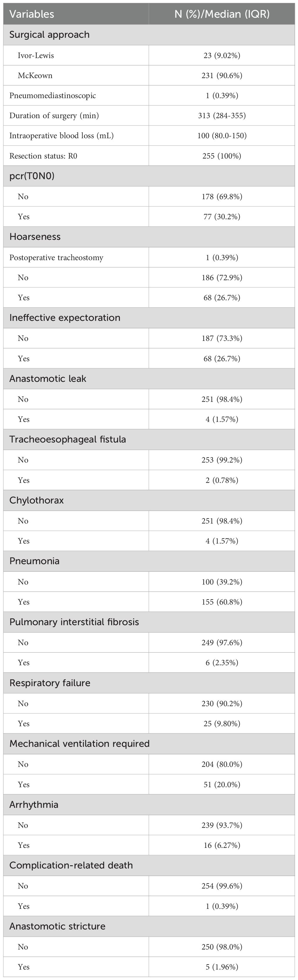Click Intraoperative blood loss (mL) label
Screen dimensions: 298x980
(x=61, y=136)
